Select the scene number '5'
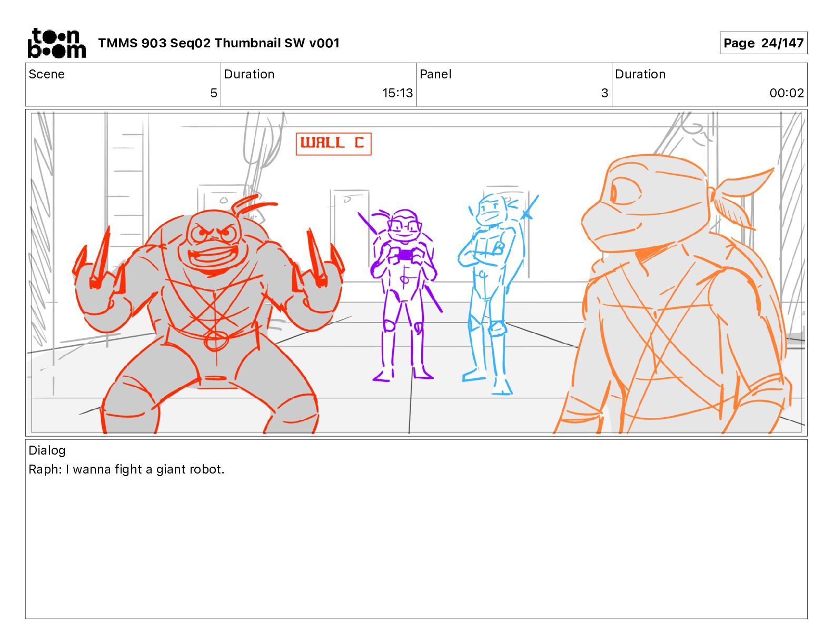 [x=213, y=93]
